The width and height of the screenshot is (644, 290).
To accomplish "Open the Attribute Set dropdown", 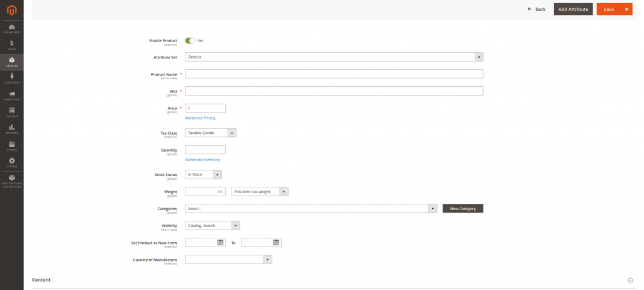I will (x=333, y=57).
